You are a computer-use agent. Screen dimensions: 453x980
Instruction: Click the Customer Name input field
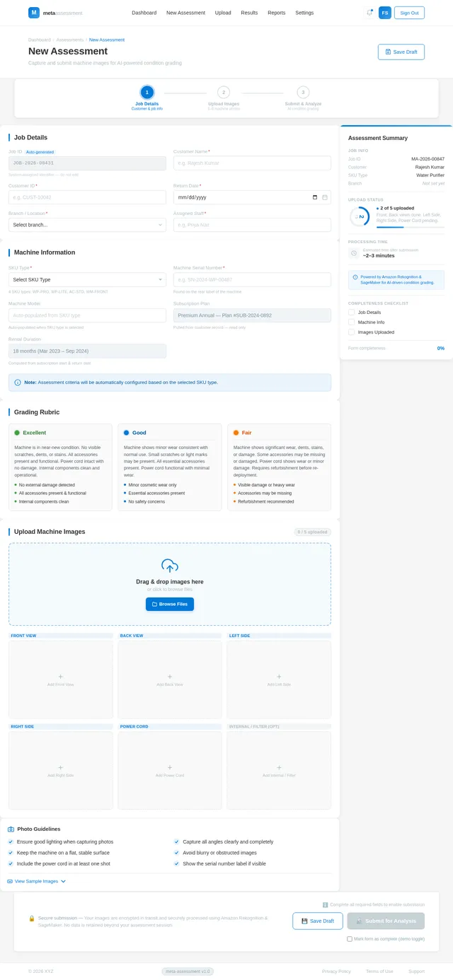(x=252, y=163)
